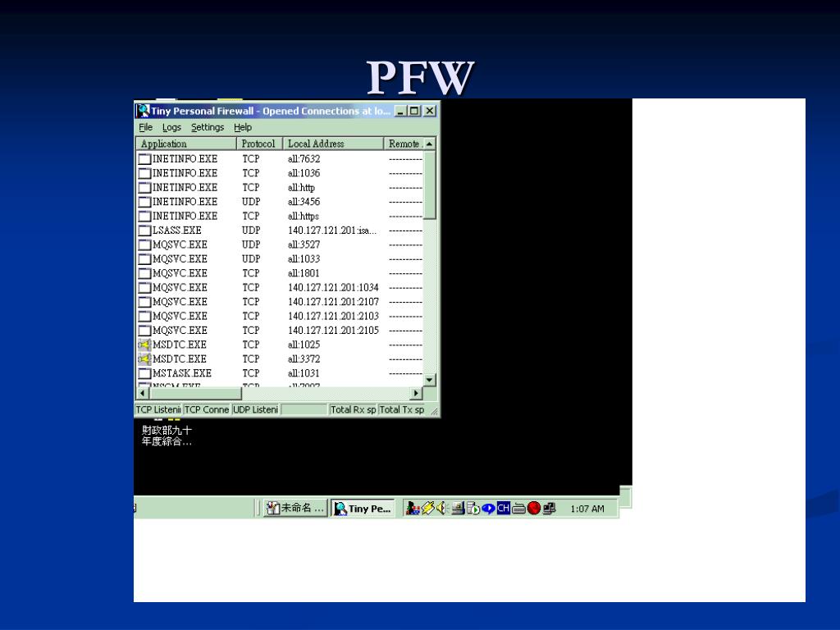Click the document with green arrow tray icon
840x630 pixels.
tap(473, 508)
